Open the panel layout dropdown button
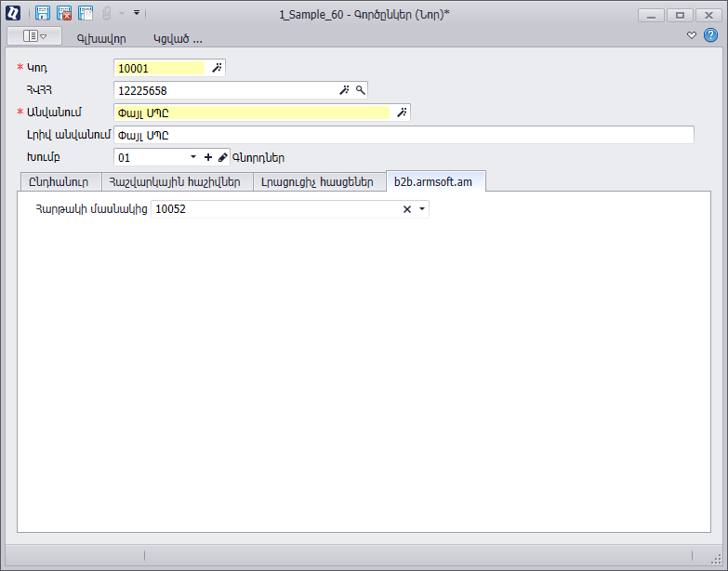 34,35
